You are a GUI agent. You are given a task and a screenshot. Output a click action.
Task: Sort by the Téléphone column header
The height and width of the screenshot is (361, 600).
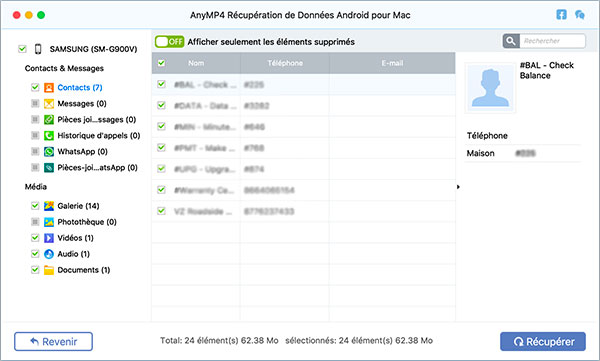point(285,63)
